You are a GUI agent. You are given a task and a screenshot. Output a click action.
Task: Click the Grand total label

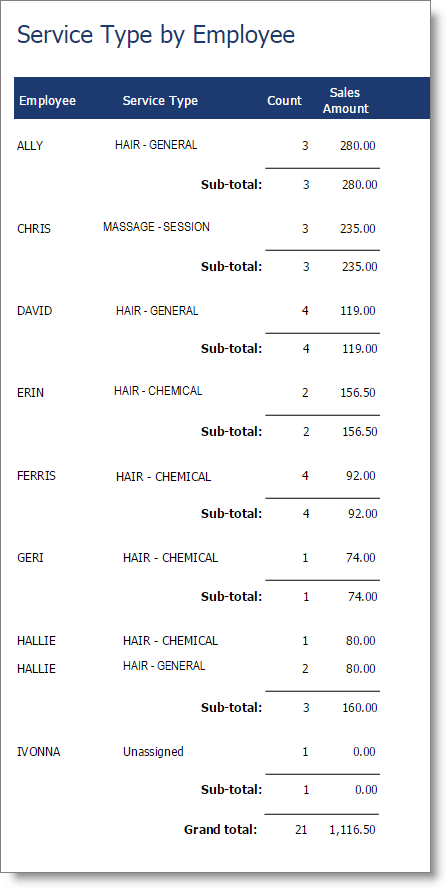(x=221, y=830)
